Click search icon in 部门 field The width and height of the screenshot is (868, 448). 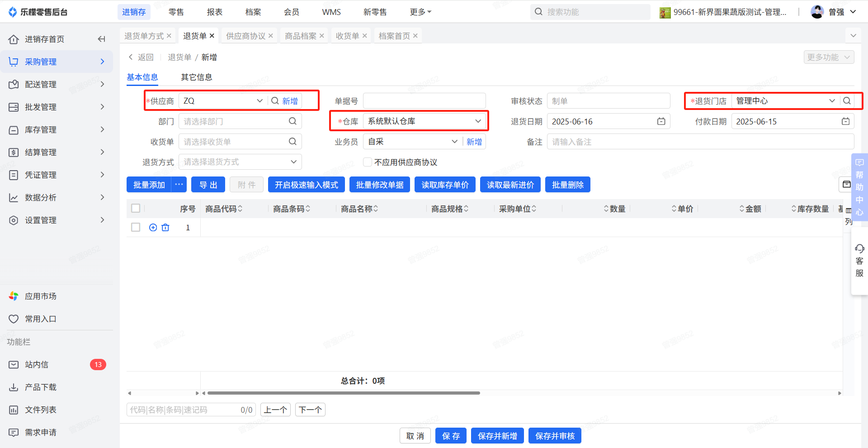[292, 121]
